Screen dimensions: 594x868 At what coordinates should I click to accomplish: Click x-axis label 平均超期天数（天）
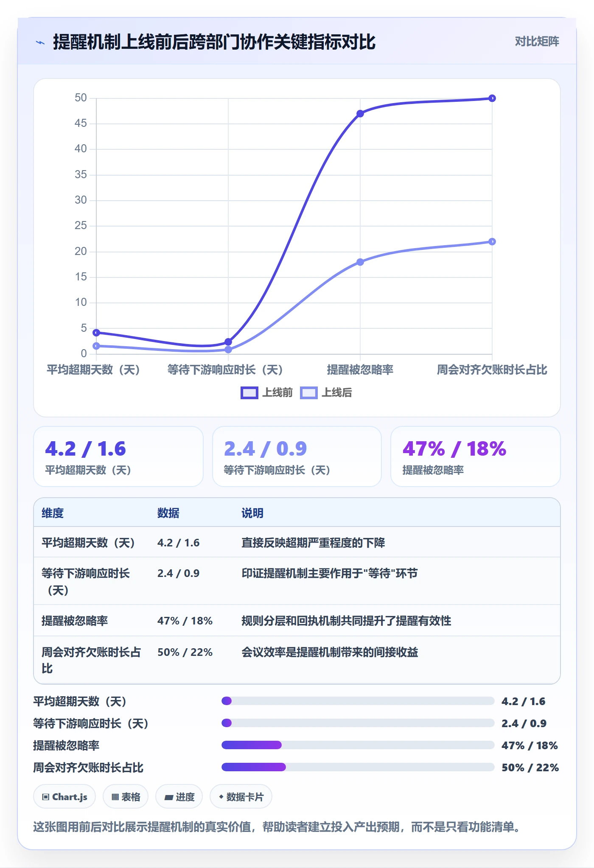(93, 370)
